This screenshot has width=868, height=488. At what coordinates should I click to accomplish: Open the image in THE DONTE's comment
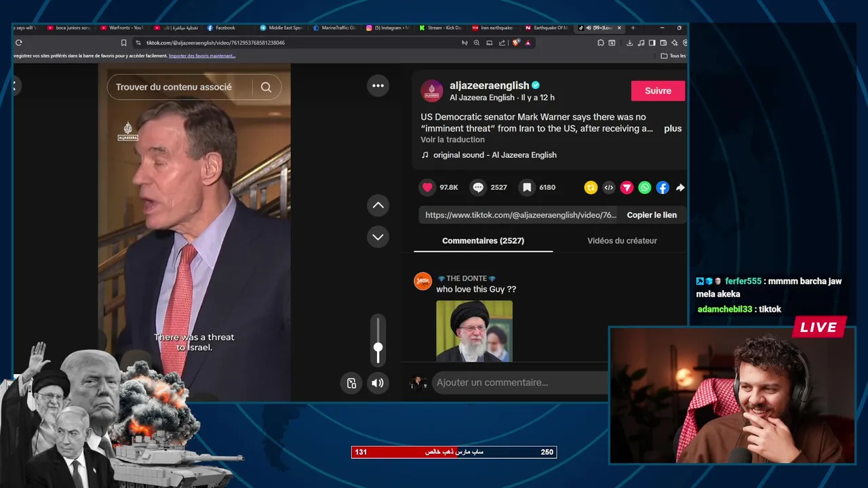tap(474, 331)
